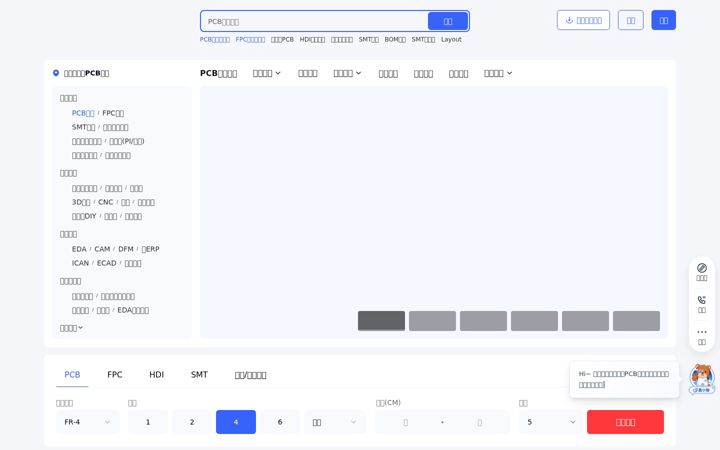This screenshot has width=720, height=450.
Task: Click the blue location pin icon beside the PCB heading
Action: click(56, 73)
